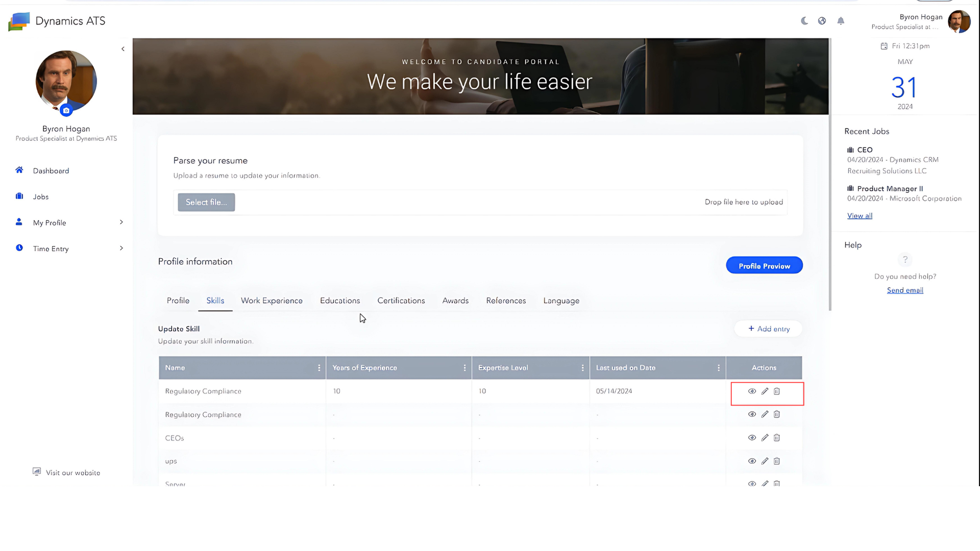Open Name column menu dots
Screen dimensions: 980x551
point(319,368)
